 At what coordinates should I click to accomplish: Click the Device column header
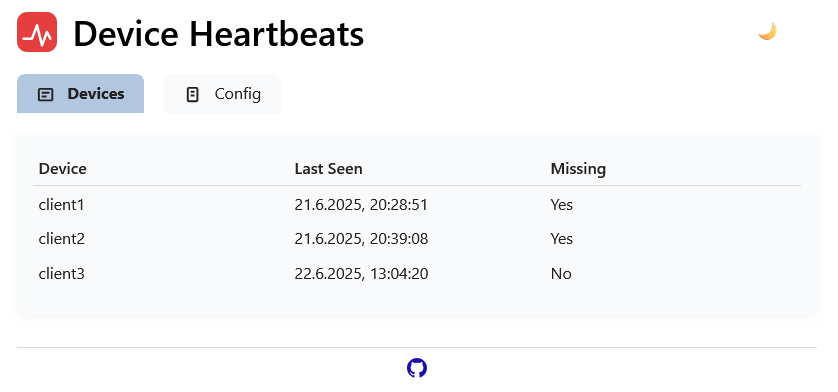point(63,169)
